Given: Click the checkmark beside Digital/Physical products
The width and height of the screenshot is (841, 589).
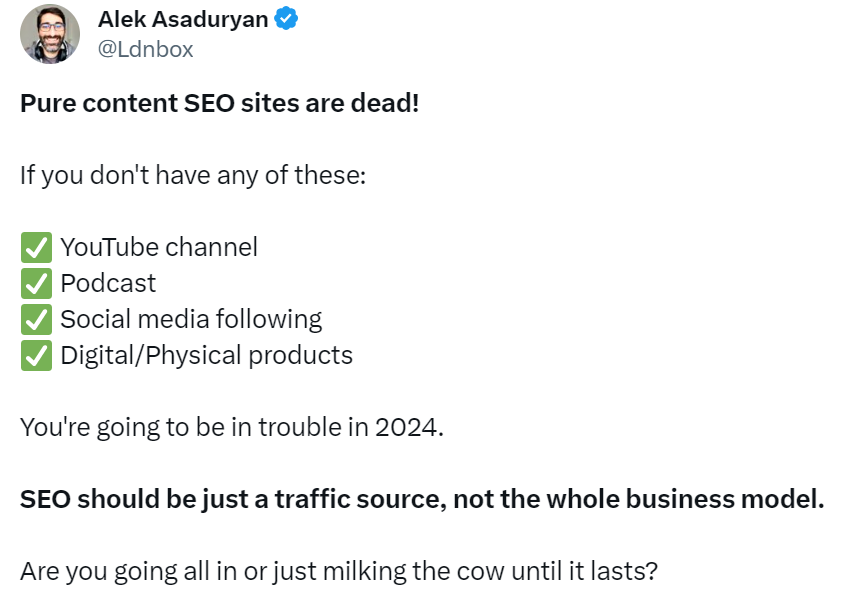Looking at the screenshot, I should click(x=36, y=355).
